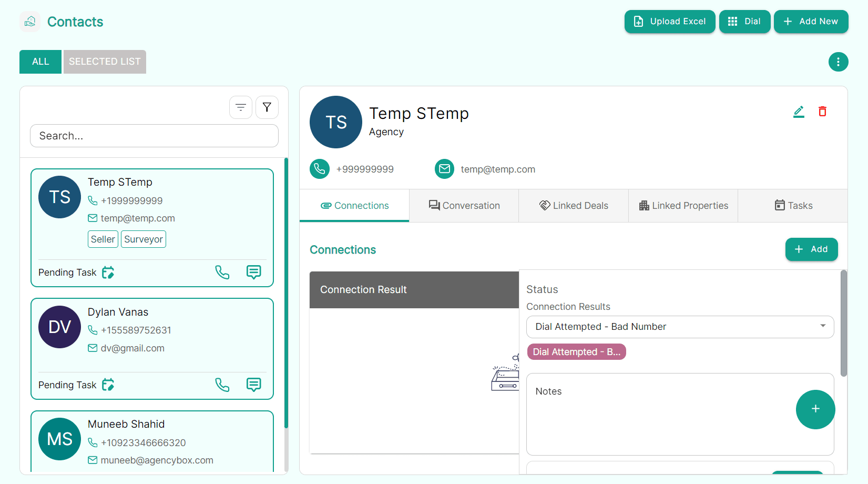Open the filter options icon
This screenshot has width=868, height=484.
[267, 107]
